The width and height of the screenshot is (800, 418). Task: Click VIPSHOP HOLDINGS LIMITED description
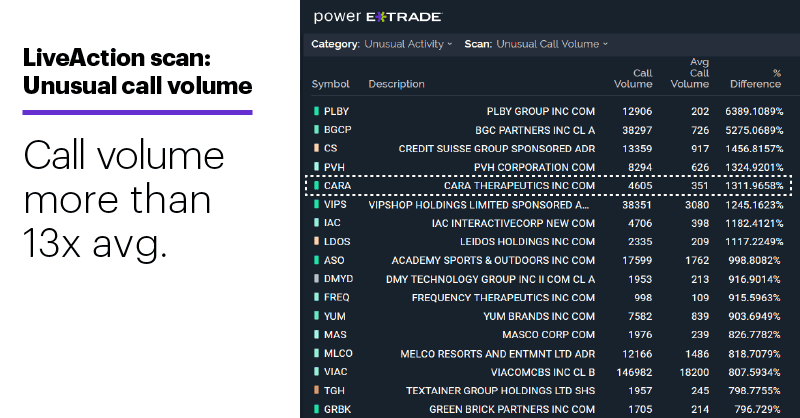click(x=479, y=205)
